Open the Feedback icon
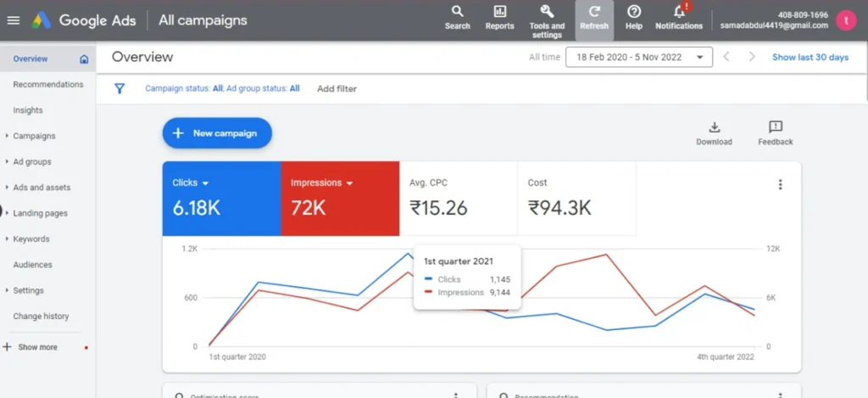868x398 pixels. pyautogui.click(x=775, y=127)
